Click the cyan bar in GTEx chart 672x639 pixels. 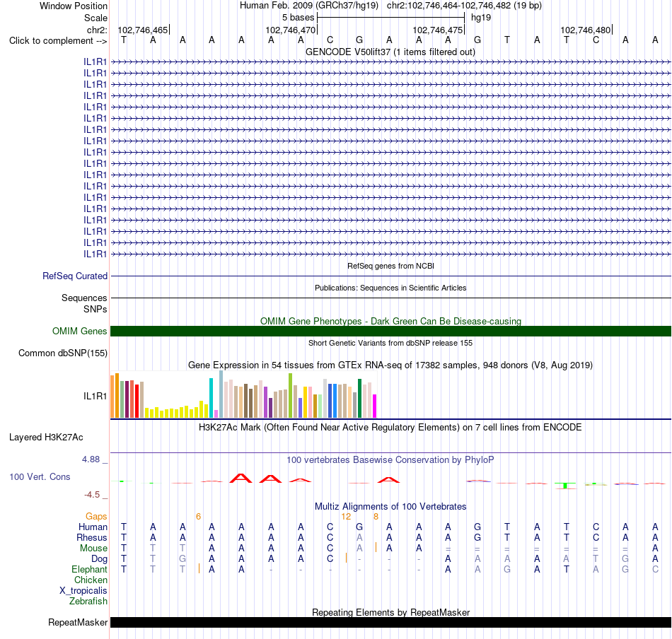tap(211, 398)
